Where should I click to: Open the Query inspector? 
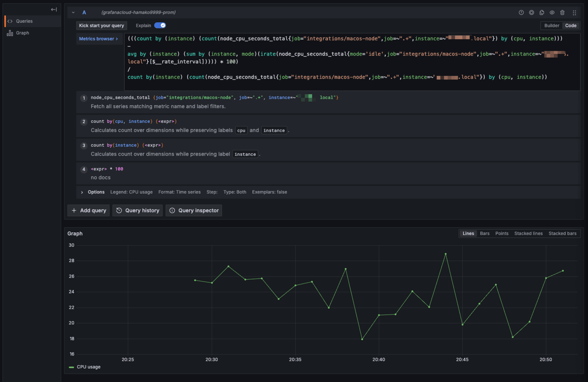pos(194,210)
